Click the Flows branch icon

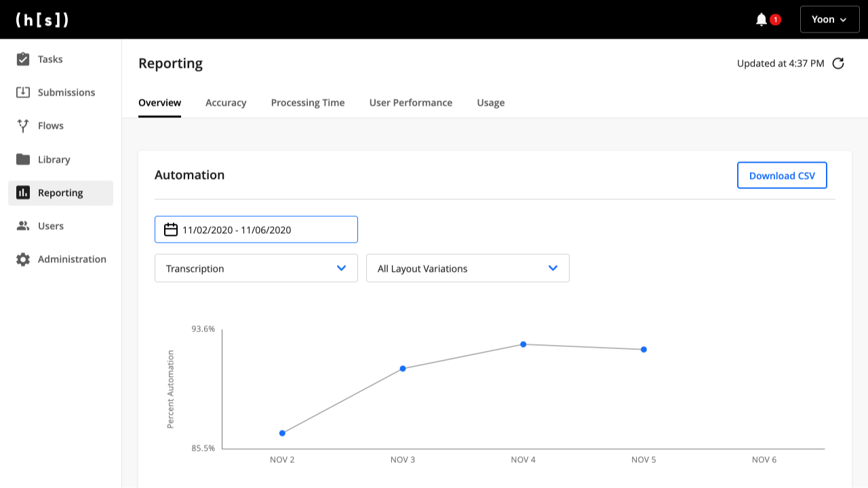[23, 125]
